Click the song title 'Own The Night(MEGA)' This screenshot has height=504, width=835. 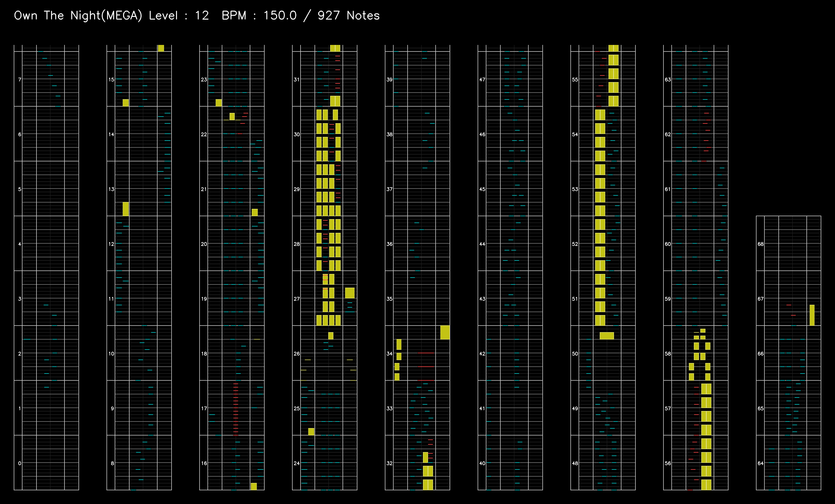click(78, 16)
